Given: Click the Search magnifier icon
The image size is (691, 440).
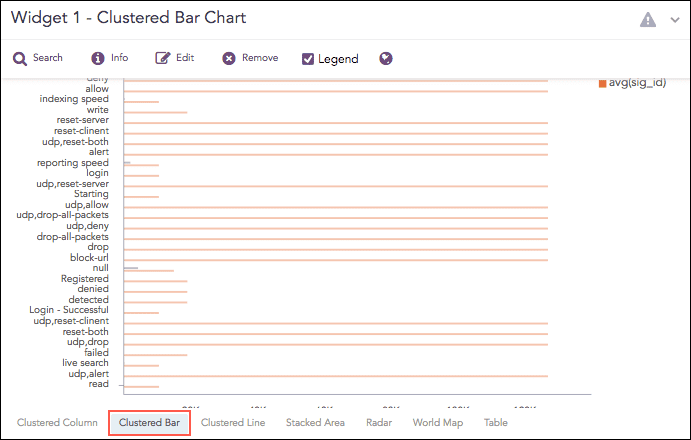Looking at the screenshot, I should 20,59.
